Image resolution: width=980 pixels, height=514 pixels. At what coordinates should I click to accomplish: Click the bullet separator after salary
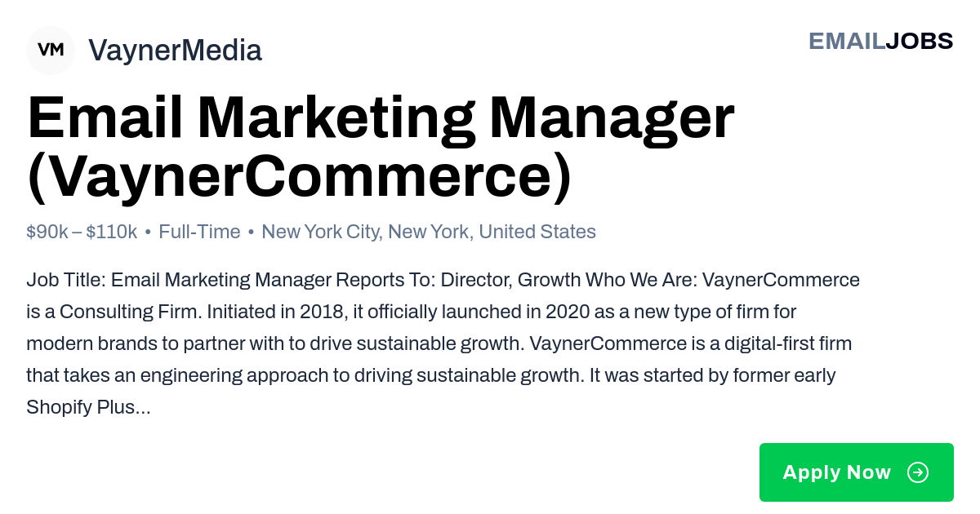point(148,233)
